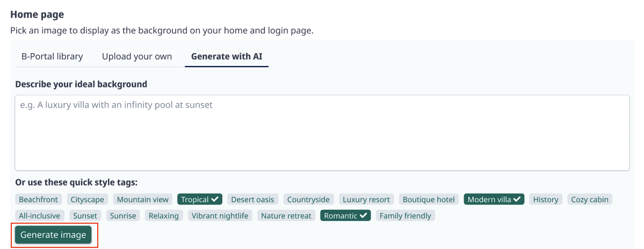Deselect the Romantic style tag
The width and height of the screenshot is (644, 249).
coord(345,216)
